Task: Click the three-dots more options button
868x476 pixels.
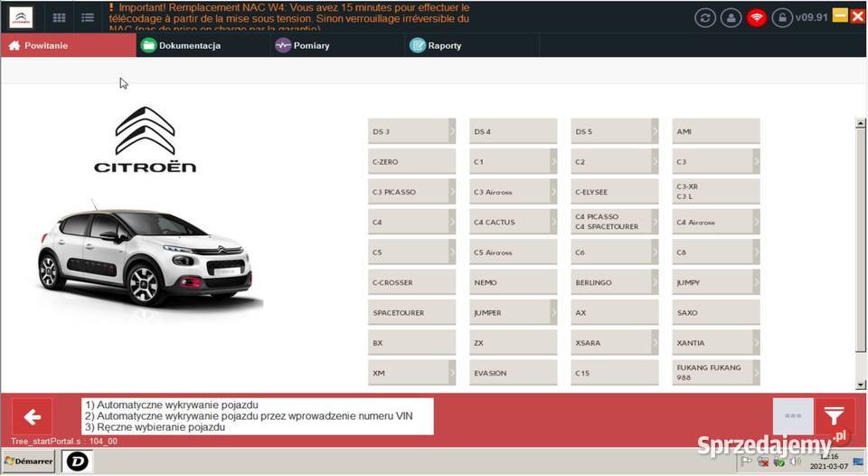Action: pos(793,416)
